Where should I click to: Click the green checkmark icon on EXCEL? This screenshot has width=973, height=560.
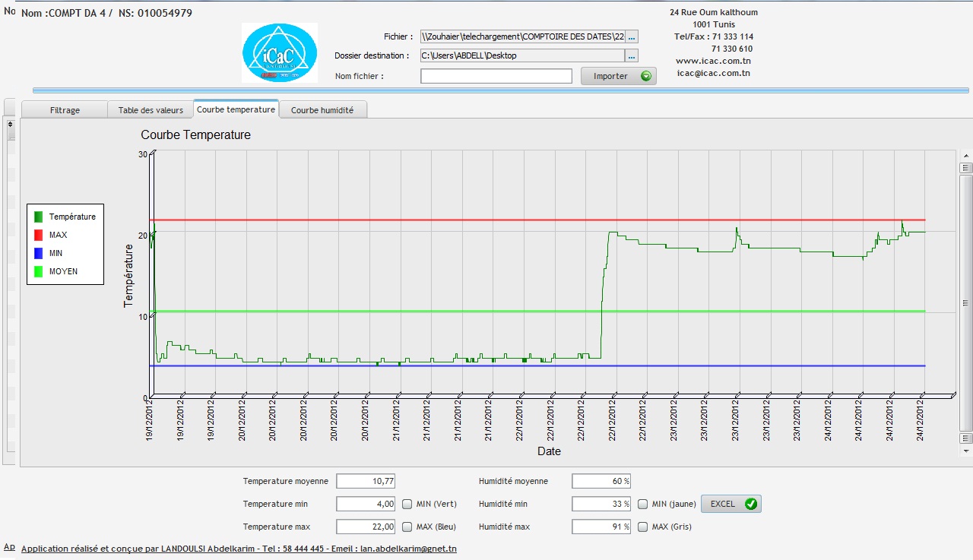(x=751, y=504)
